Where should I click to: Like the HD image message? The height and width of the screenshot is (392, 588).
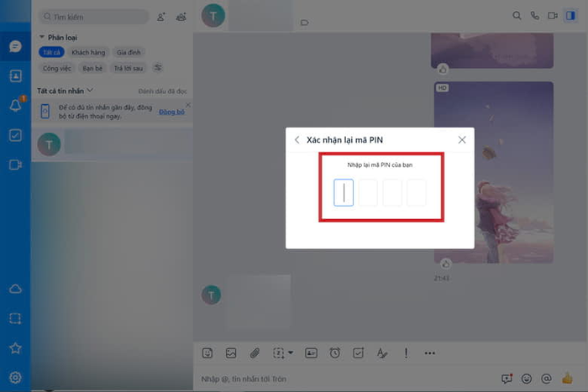[x=445, y=264]
